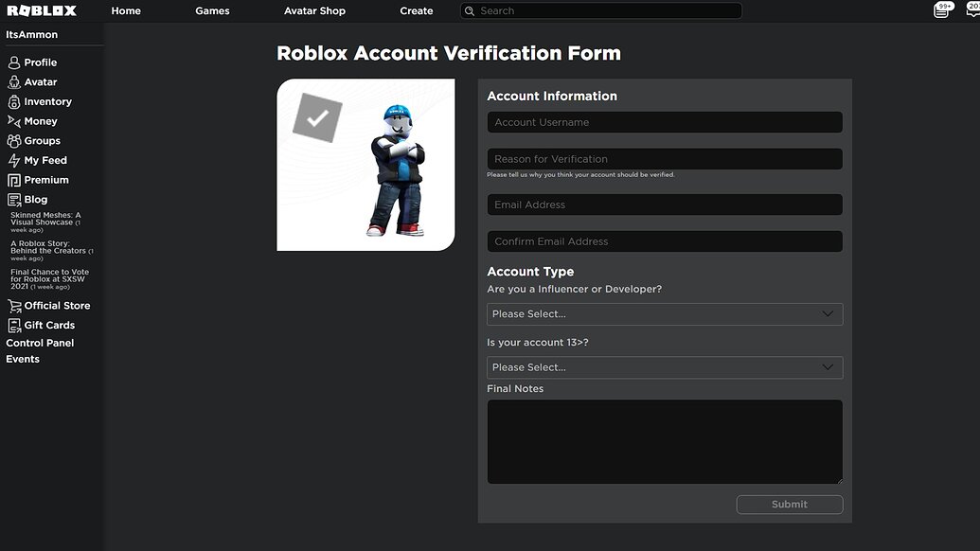Click the Final Notes text area
This screenshot has width=980, height=551.
pos(664,439)
